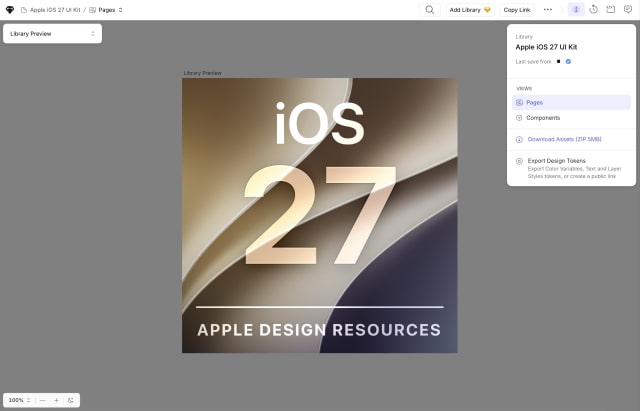This screenshot has width=640, height=411.
Task: Open the 100% zoom level dropdown
Action: coord(20,400)
